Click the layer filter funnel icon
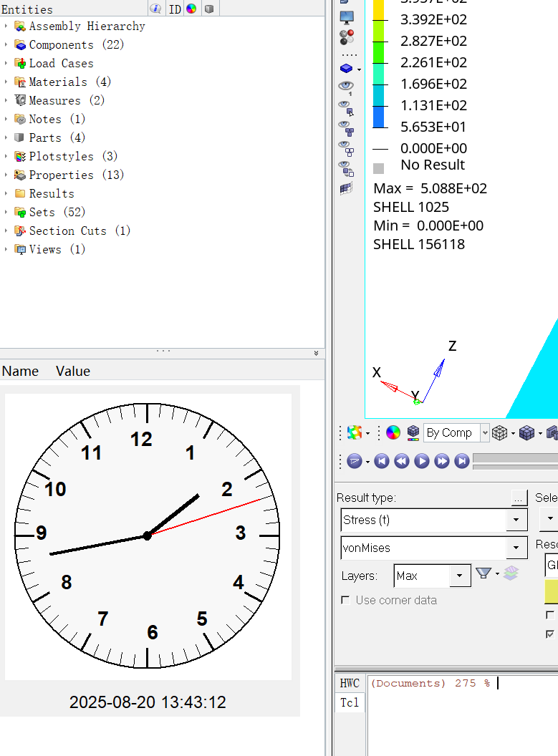Image resolution: width=558 pixels, height=756 pixels. point(484,573)
